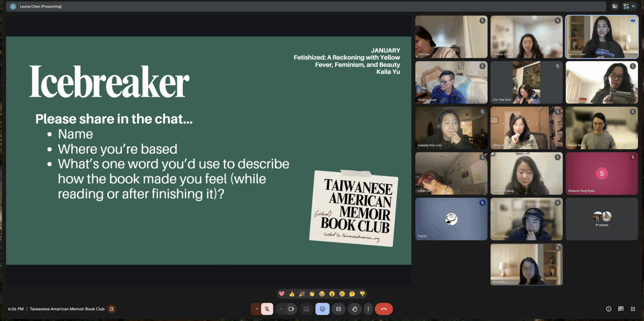The height and width of the screenshot is (321, 644).
Task: React with the thumbs down emoji
Action: (x=362, y=294)
